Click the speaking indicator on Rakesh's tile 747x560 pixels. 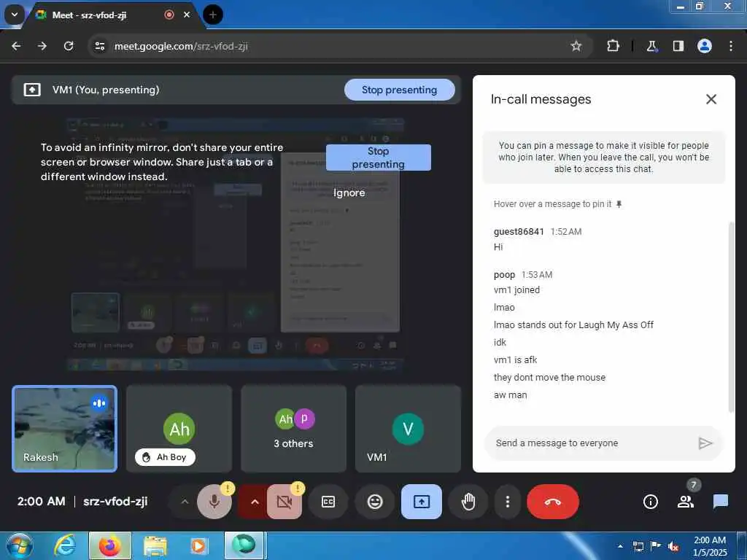(99, 403)
